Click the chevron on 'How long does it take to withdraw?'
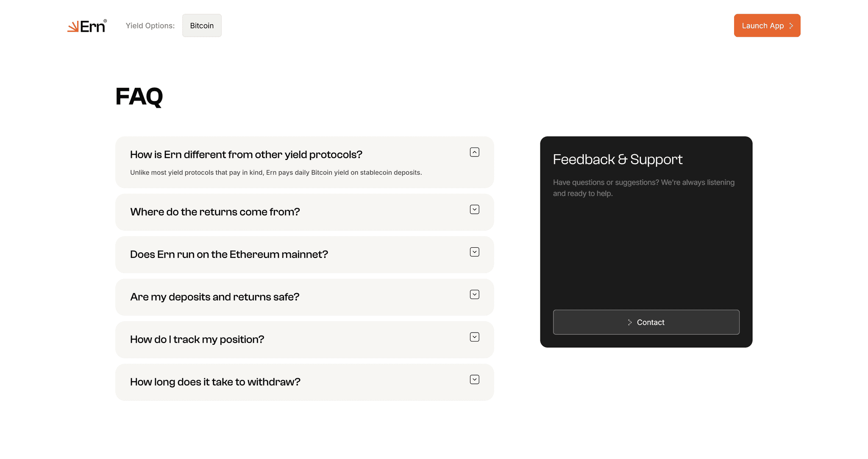This screenshot has height=459, width=868. click(475, 379)
